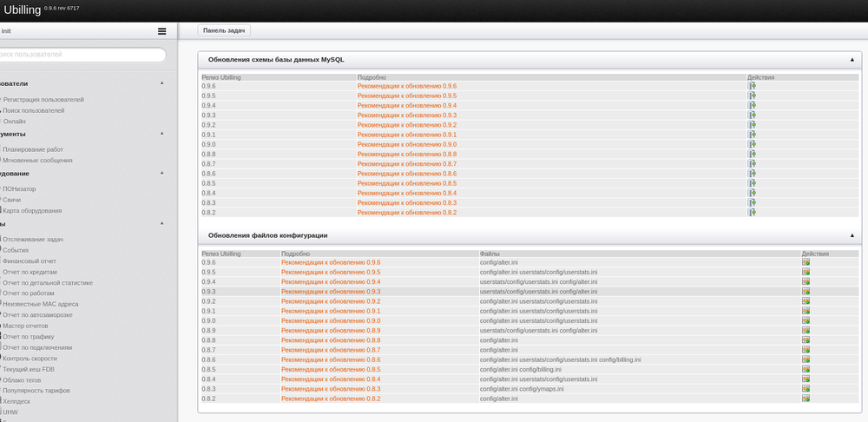Apply MySQL schema update for release 0.8.7

pos(752,163)
